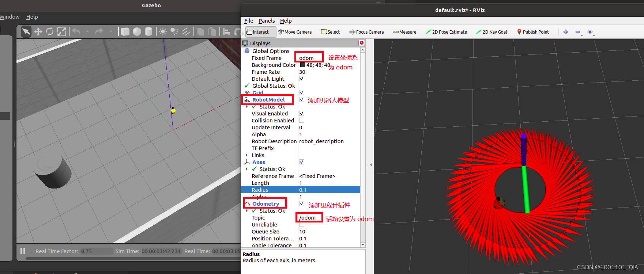Activate the Select tool in RViz
Viewport: 644px width, 274px height.
click(331, 32)
